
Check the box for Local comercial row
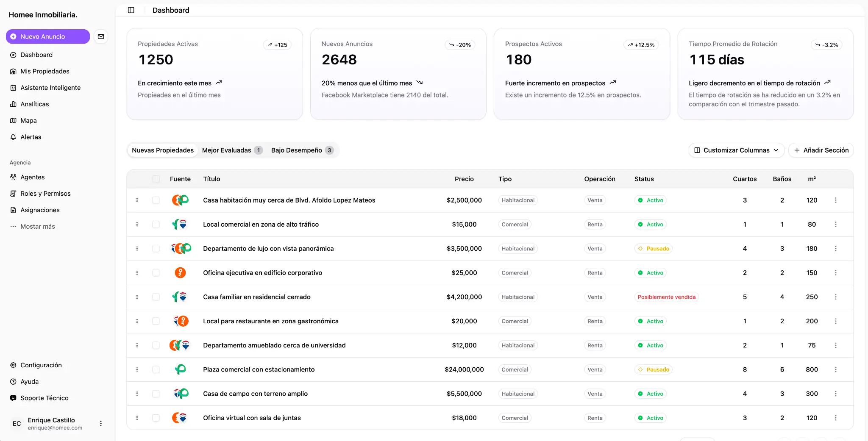pos(156,225)
